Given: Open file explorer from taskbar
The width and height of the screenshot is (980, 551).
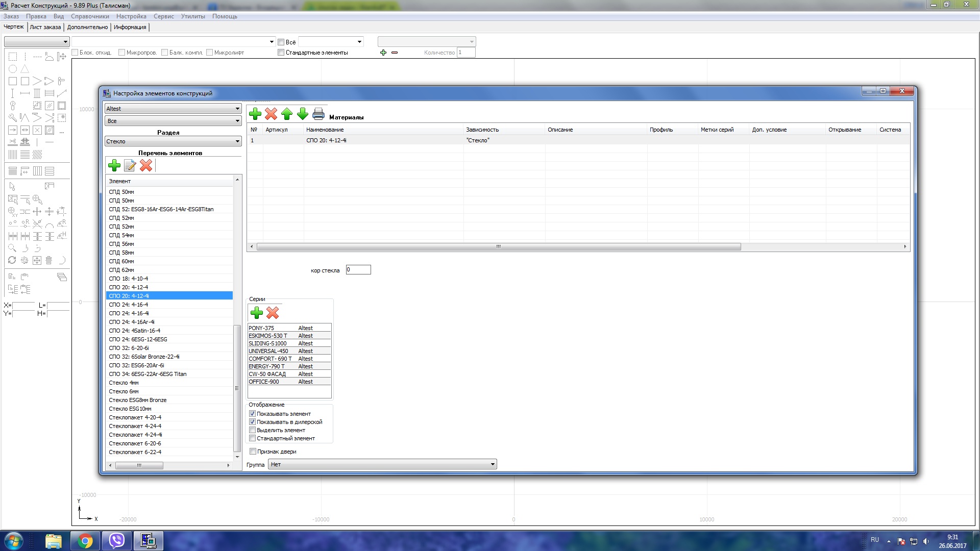Looking at the screenshot, I should pyautogui.click(x=54, y=541).
